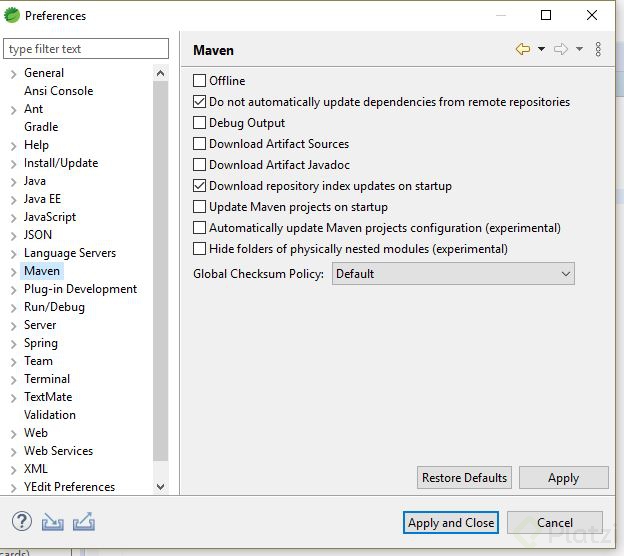Expand the Spring tree node
624x556 pixels.
click(13, 344)
